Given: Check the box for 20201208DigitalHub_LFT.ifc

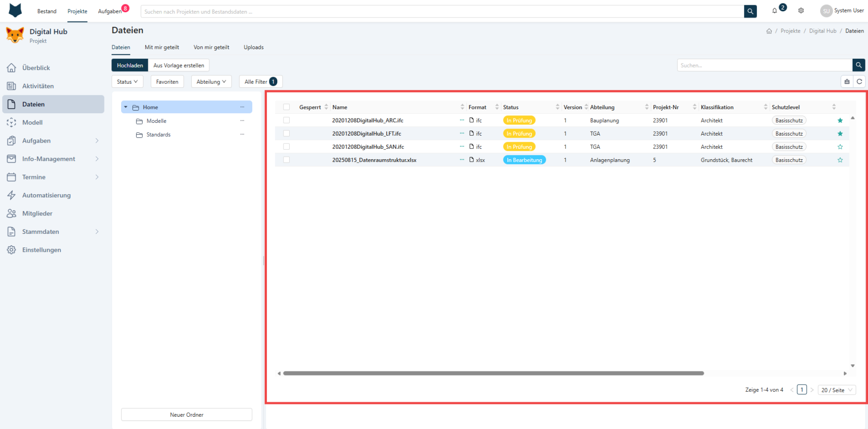Looking at the screenshot, I should (x=287, y=133).
